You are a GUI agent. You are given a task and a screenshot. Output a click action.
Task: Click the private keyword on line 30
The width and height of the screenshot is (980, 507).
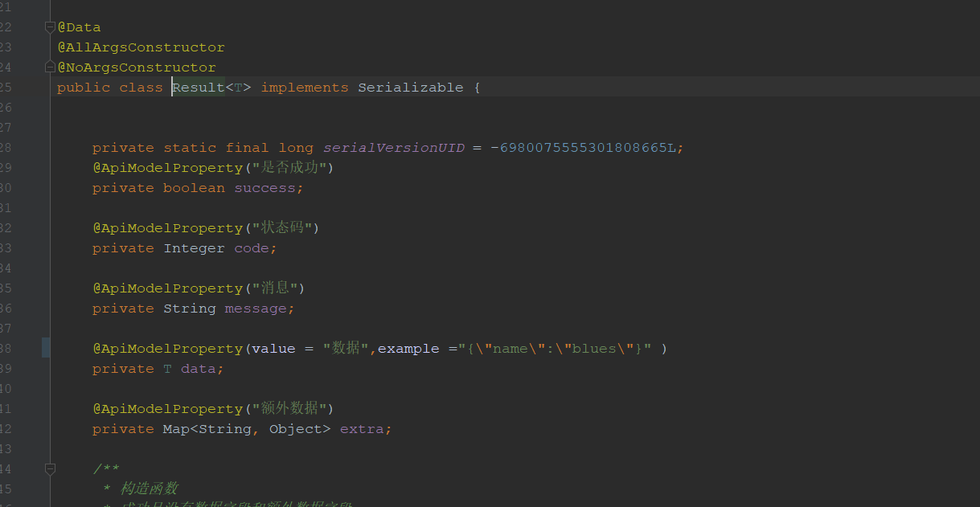(123, 187)
